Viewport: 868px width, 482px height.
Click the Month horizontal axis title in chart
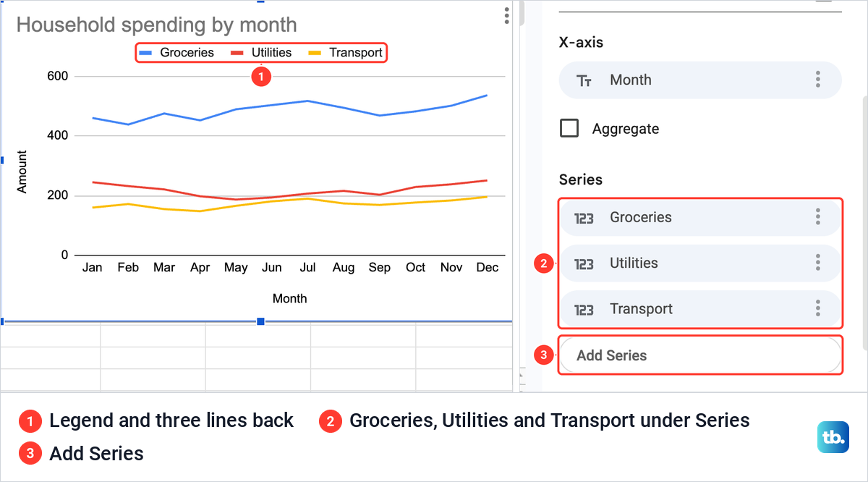[x=289, y=298]
